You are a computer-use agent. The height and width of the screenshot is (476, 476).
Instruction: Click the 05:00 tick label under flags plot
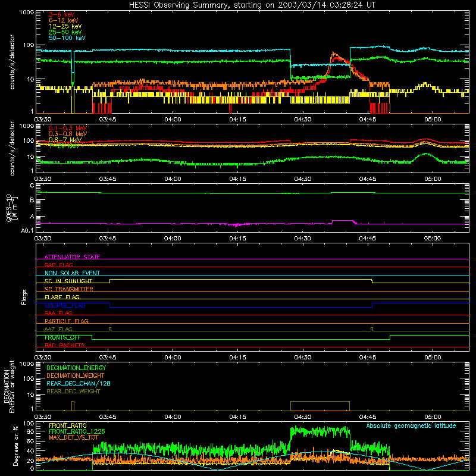[x=433, y=358]
